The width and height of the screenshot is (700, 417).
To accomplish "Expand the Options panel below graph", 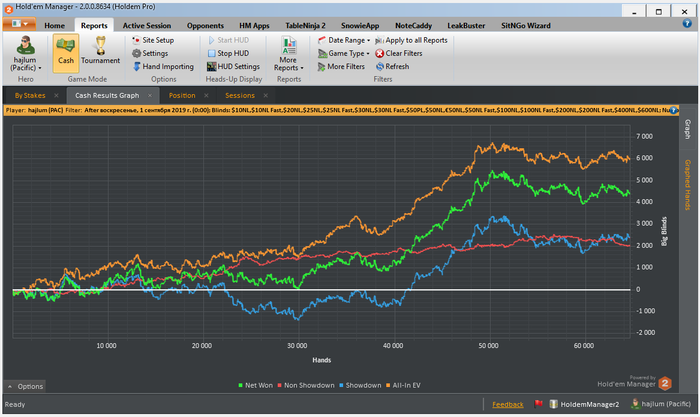I will click(x=26, y=386).
